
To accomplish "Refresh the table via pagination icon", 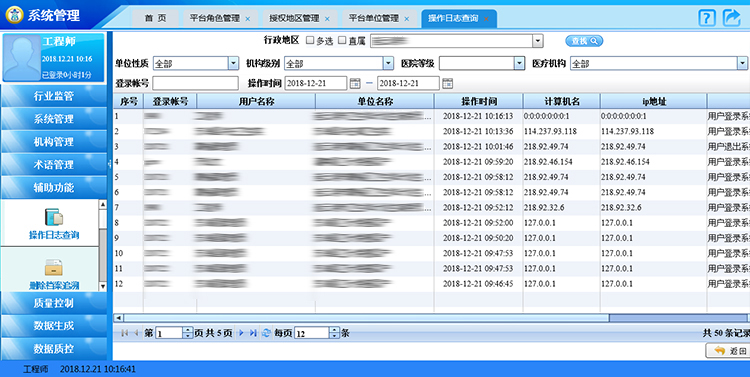I will tap(266, 333).
